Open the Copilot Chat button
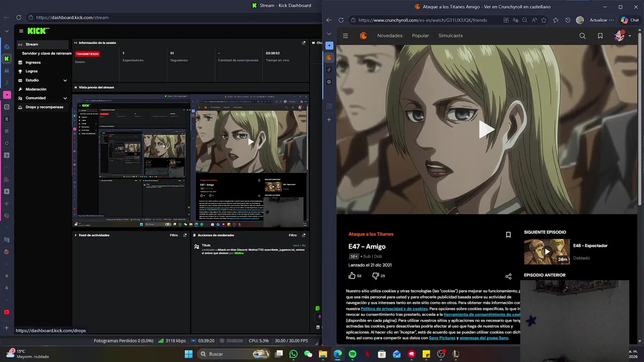Screen dimensions: 644x362 point(630,20)
